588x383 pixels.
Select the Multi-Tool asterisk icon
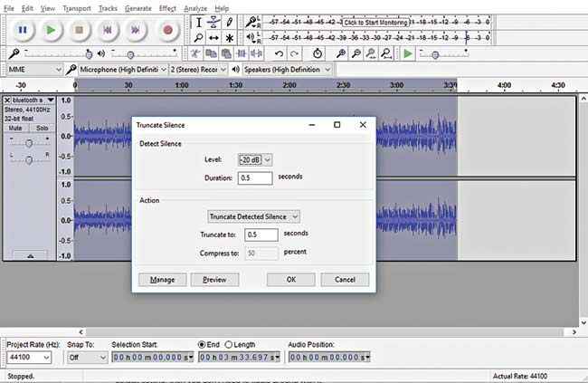tap(229, 37)
